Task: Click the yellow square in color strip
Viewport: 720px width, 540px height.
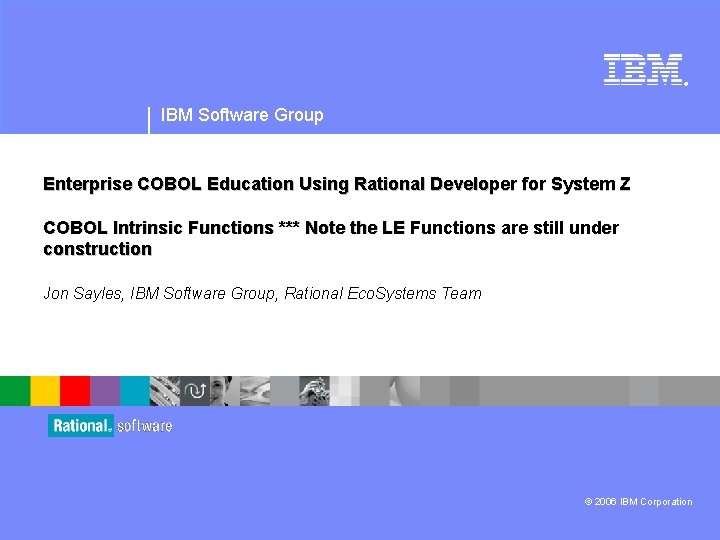Action: (45, 391)
